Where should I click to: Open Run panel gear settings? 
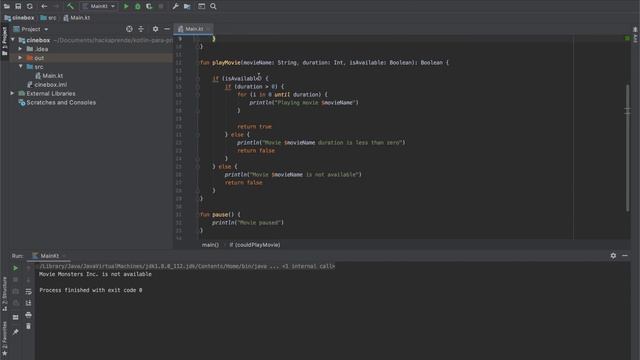613,256
